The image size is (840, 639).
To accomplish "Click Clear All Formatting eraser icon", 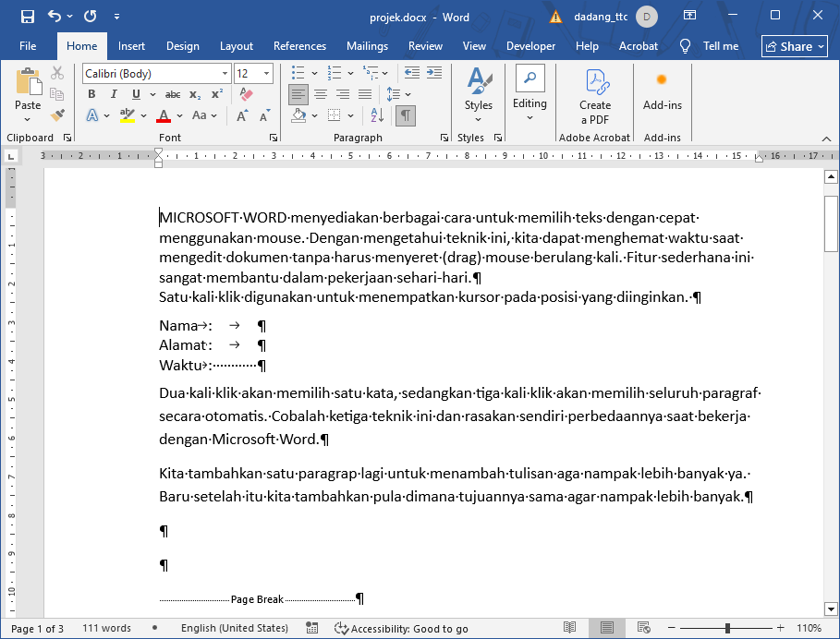I will [246, 94].
